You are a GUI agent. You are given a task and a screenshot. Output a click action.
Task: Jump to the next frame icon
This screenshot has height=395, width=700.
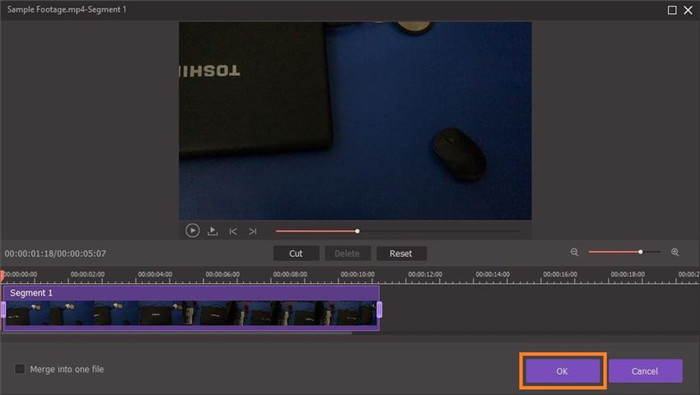pyautogui.click(x=253, y=231)
